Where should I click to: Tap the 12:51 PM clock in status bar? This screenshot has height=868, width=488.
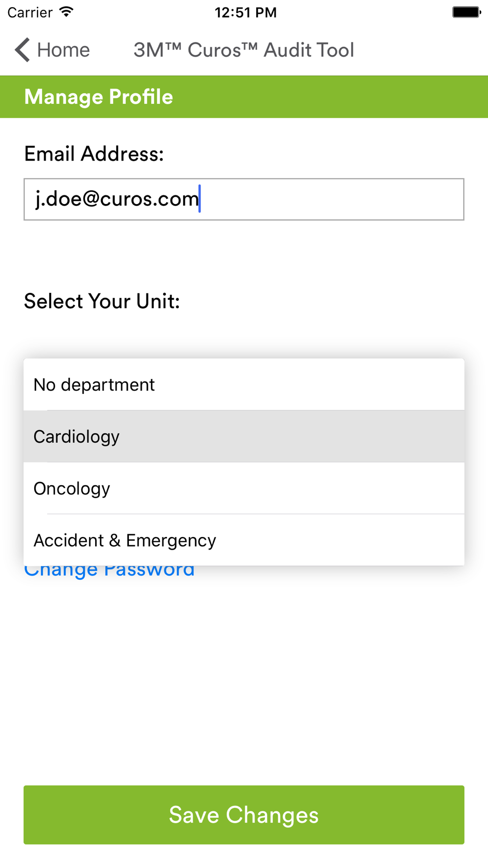245,12
